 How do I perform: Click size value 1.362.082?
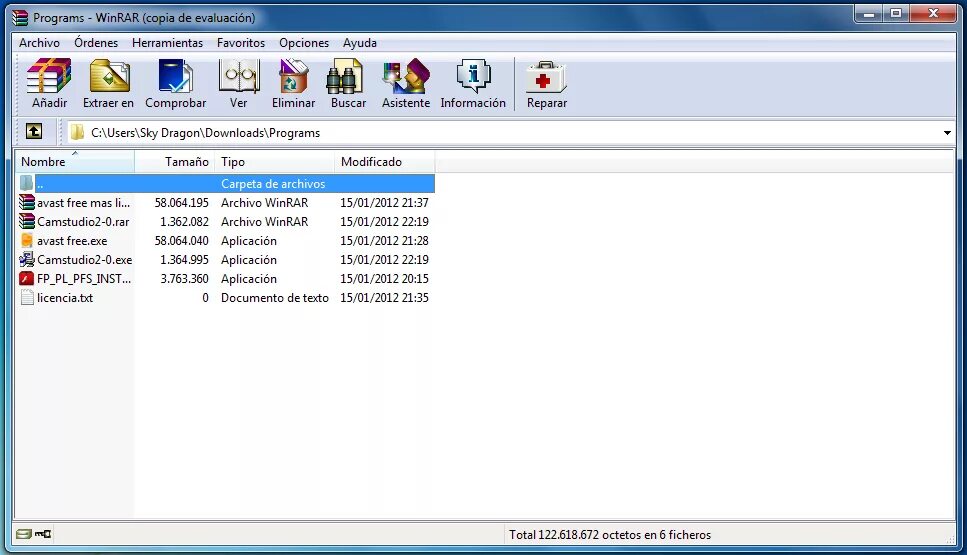coord(184,221)
